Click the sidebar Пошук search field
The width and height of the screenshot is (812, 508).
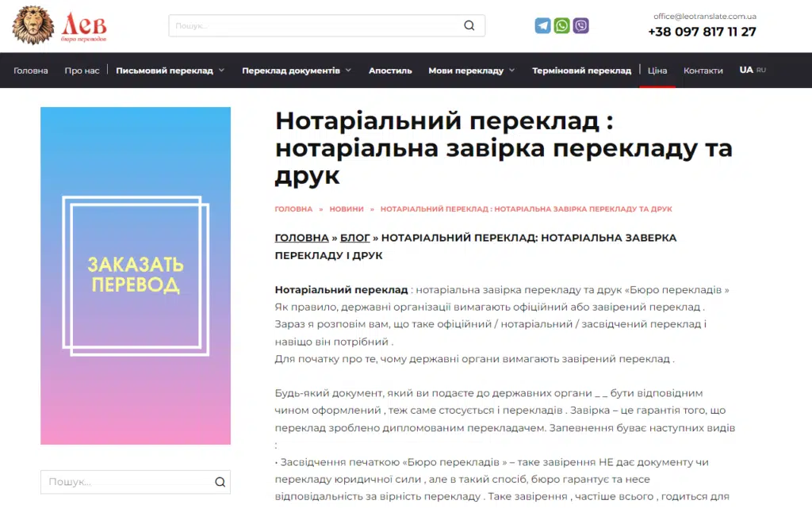[136, 482]
